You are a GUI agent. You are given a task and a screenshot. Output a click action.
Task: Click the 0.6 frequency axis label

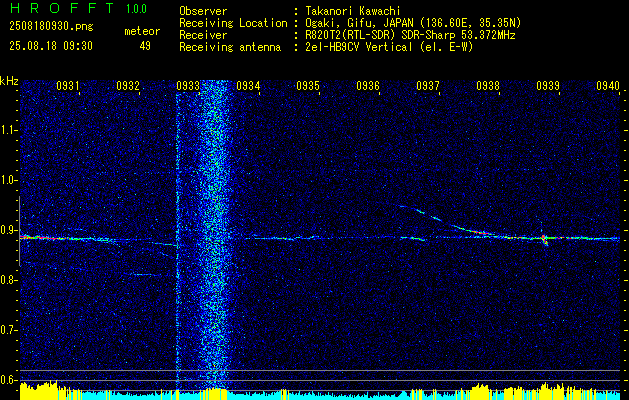pyautogui.click(x=8, y=380)
